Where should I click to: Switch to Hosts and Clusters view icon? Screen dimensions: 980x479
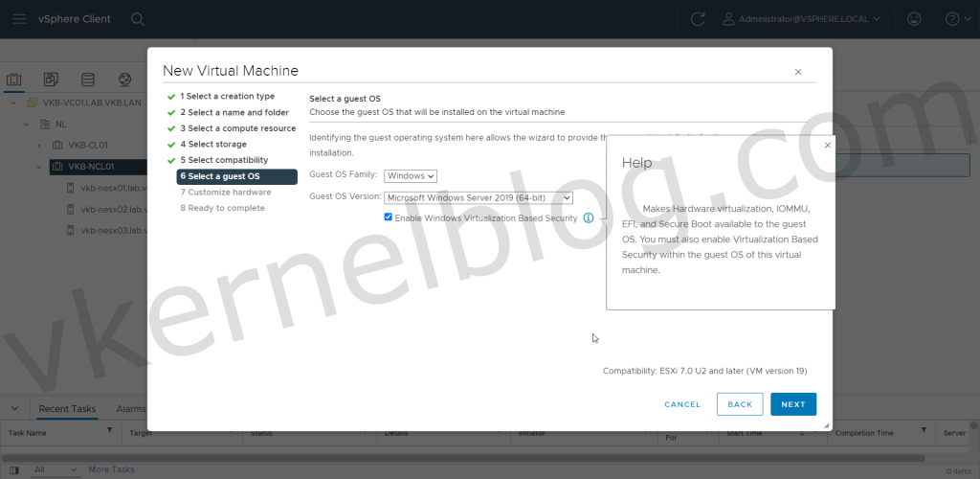coord(13,80)
